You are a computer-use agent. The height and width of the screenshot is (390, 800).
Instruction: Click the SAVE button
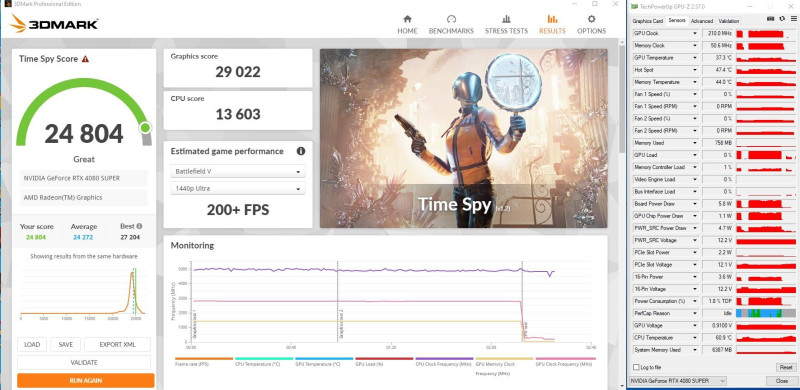pos(65,345)
